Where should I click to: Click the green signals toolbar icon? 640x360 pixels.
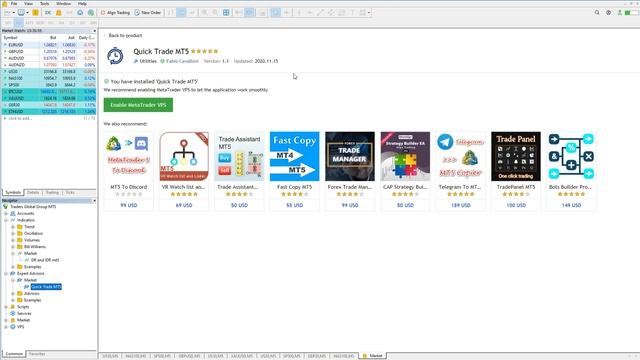(x=91, y=13)
